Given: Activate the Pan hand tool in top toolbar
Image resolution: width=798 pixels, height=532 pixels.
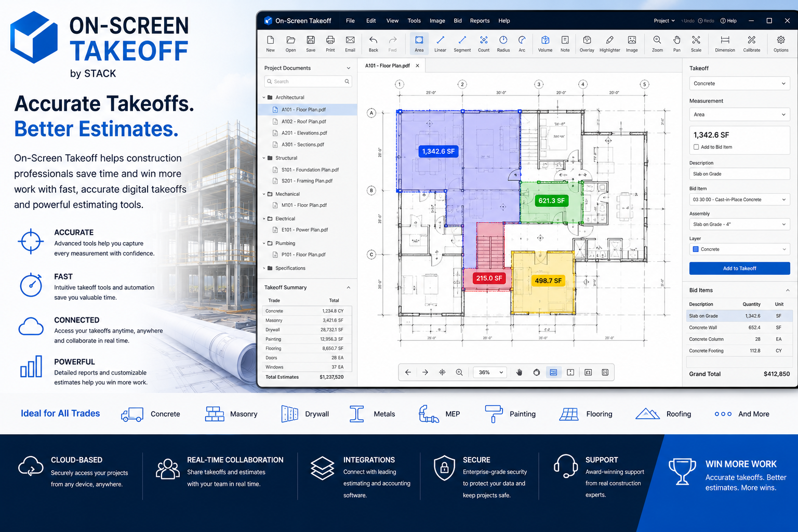Looking at the screenshot, I should tap(676, 44).
